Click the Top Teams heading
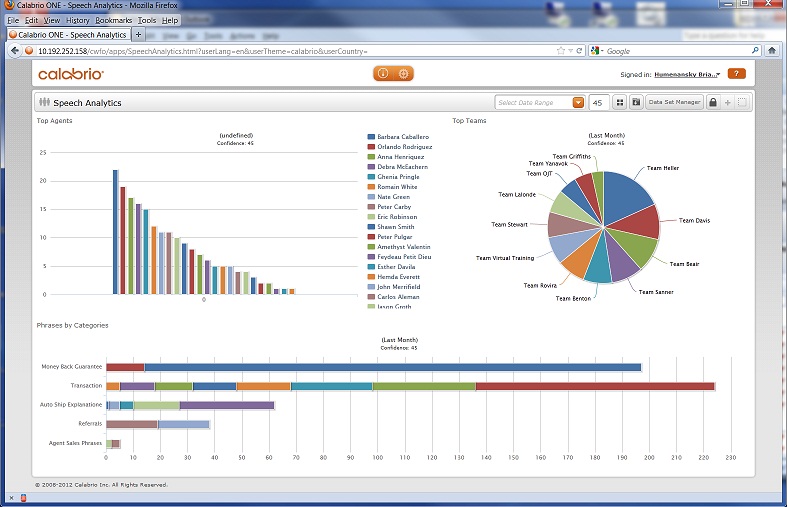 469,120
